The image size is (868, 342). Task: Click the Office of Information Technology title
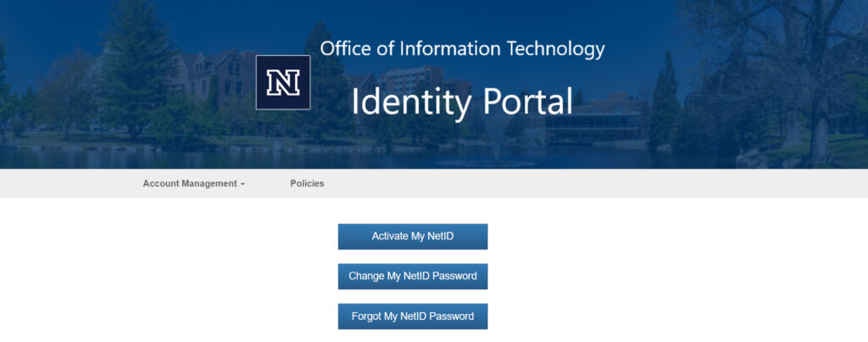pyautogui.click(x=462, y=48)
